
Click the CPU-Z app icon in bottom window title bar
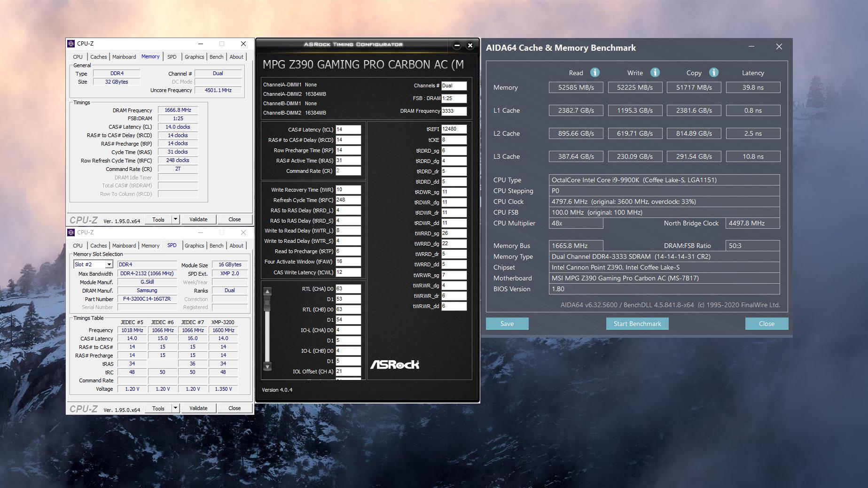click(x=71, y=232)
